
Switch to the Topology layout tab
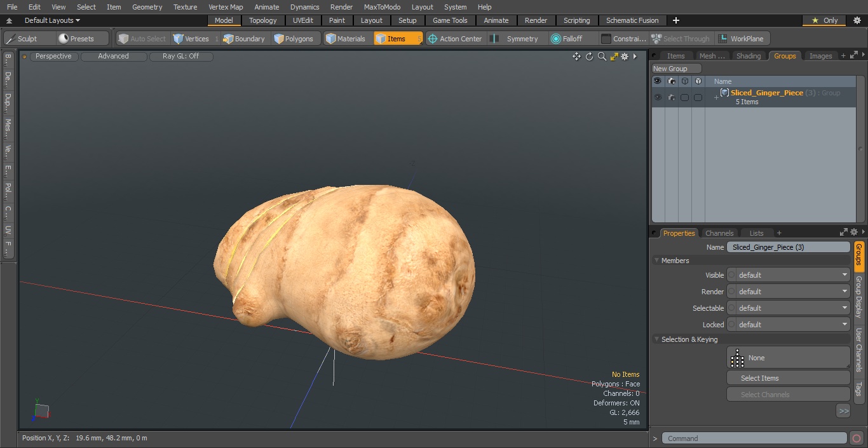point(263,20)
